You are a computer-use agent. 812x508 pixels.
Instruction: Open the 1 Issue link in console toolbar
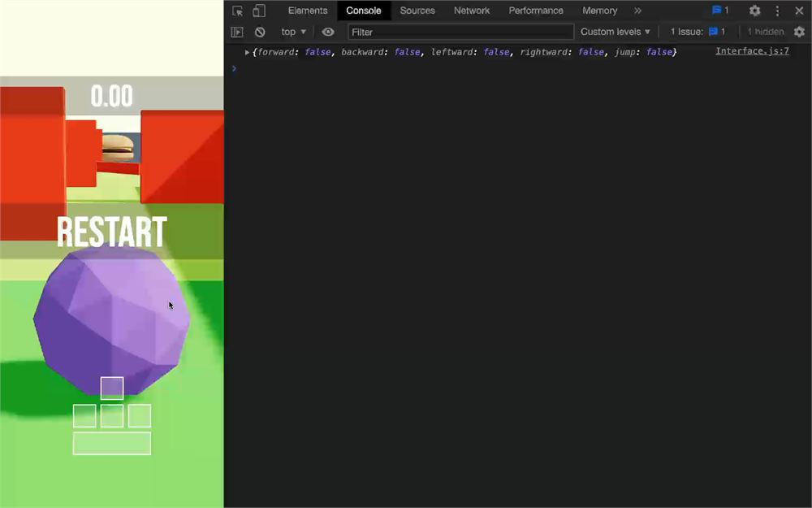coord(698,33)
